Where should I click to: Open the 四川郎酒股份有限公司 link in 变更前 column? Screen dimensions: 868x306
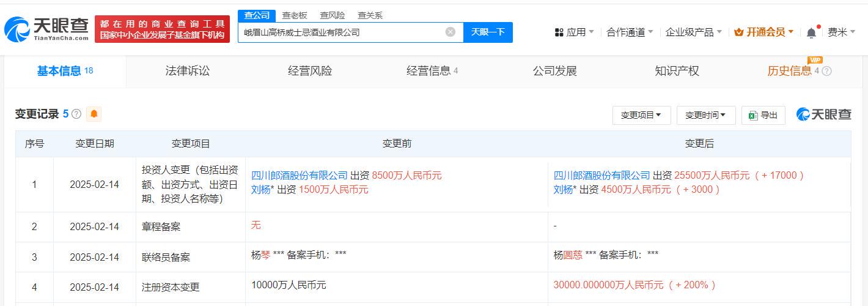tap(300, 176)
